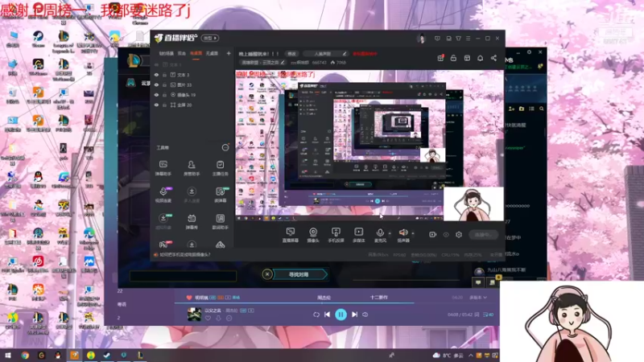Viewport: 644px width, 362px height.
Task: Show the hidden 文本 1 layer
Action: tap(156, 65)
